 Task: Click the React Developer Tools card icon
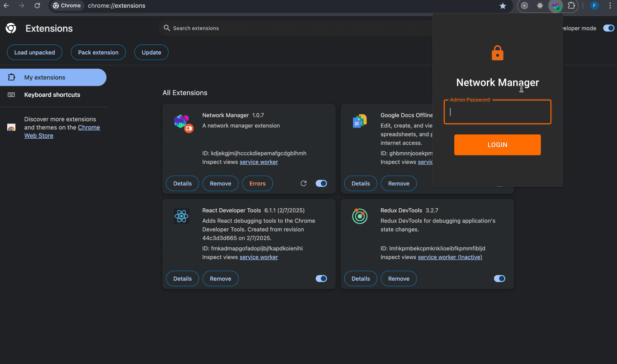coord(182,216)
